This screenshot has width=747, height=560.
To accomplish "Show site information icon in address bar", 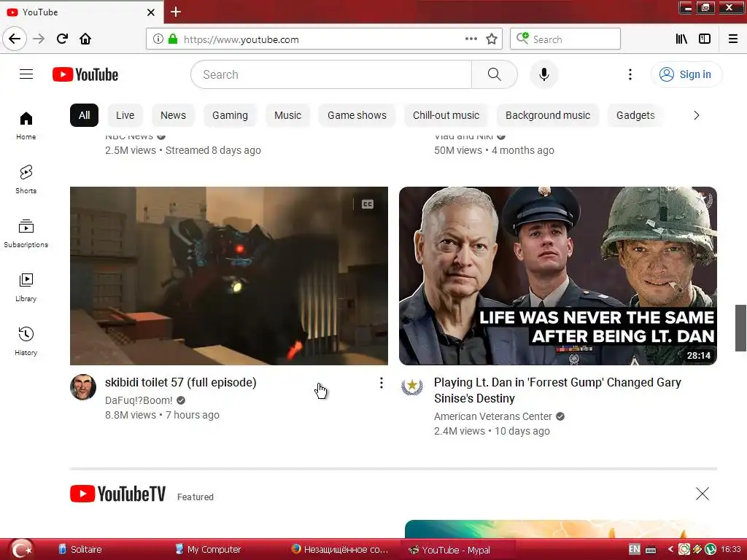I will click(158, 39).
